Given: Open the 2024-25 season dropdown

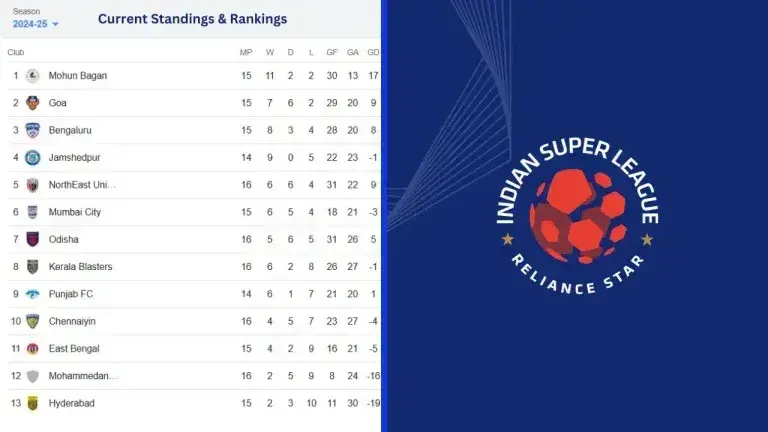Looking at the screenshot, I should click(36, 23).
